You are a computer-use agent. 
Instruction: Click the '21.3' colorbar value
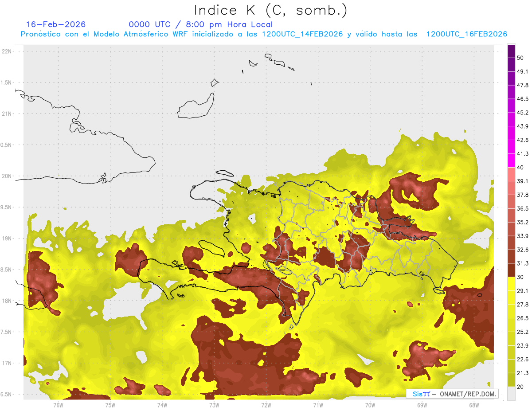(523, 373)
